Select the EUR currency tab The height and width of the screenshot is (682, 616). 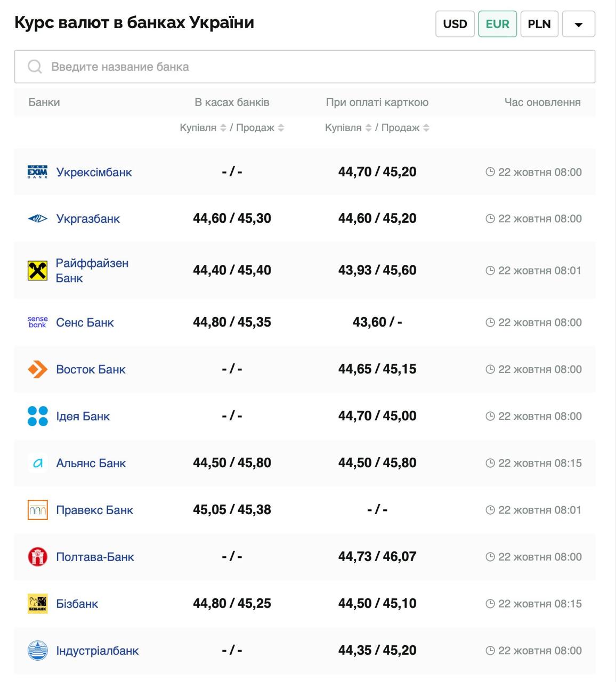(497, 24)
